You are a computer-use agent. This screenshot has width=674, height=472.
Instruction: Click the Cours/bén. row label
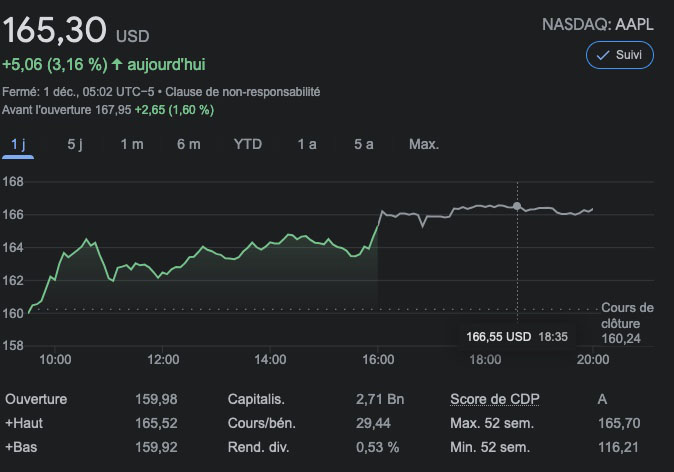click(x=262, y=423)
